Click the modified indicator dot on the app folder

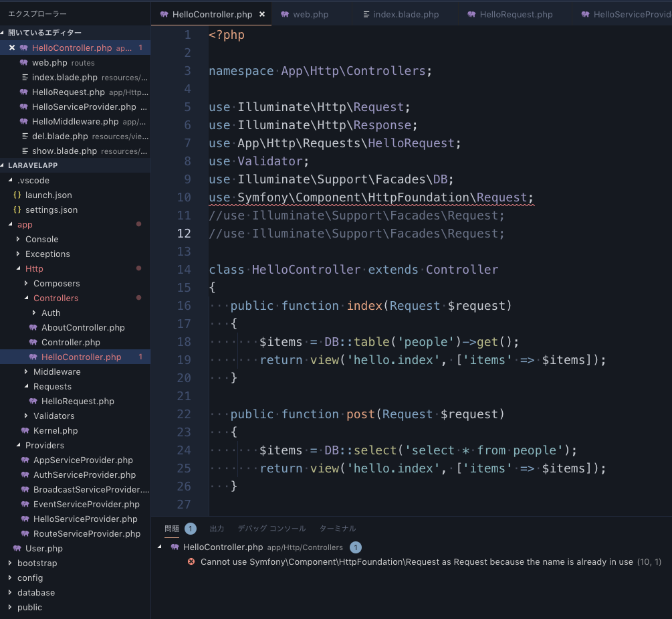pyautogui.click(x=139, y=224)
